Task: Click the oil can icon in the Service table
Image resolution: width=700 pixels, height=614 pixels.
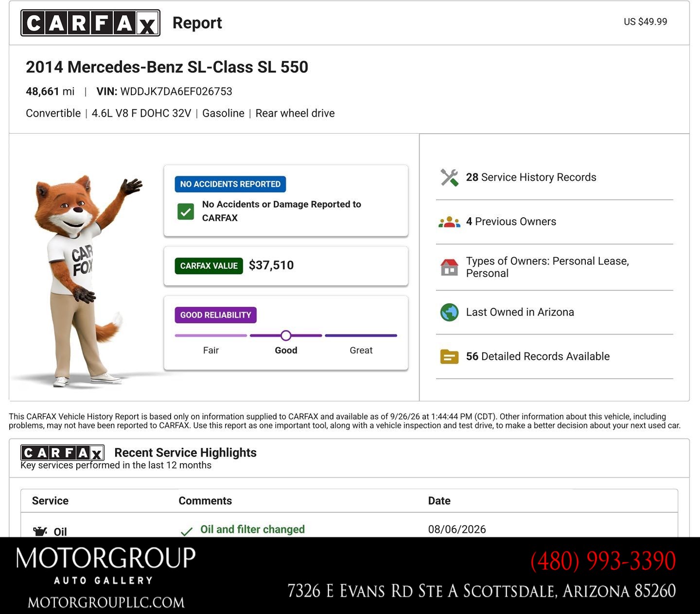Action: 40,531
